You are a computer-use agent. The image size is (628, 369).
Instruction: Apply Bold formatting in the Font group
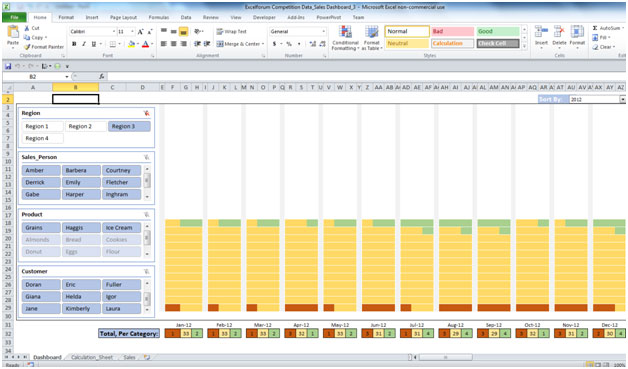point(74,44)
